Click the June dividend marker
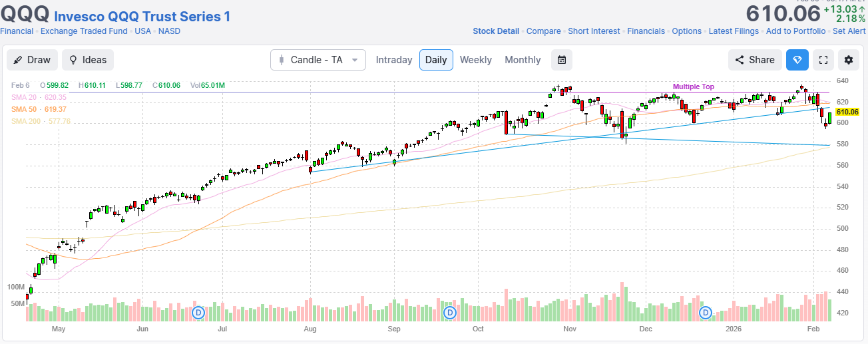Viewport: 868px width, 344px height. tap(198, 312)
